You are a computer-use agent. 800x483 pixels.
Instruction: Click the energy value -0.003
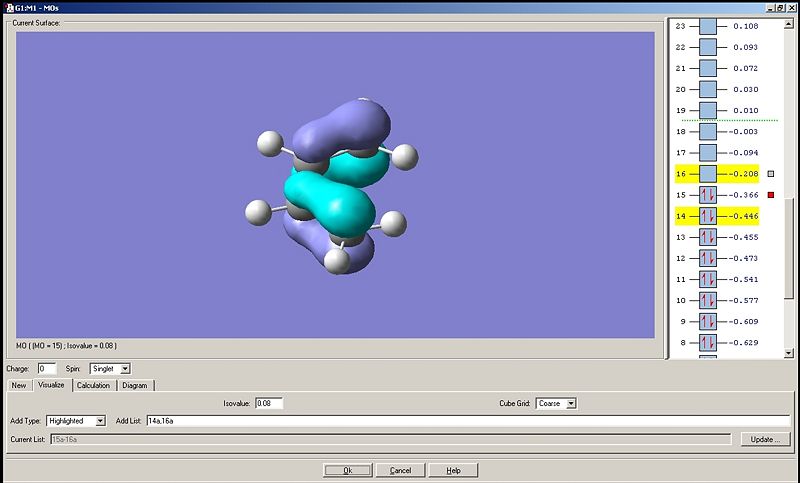coord(744,132)
